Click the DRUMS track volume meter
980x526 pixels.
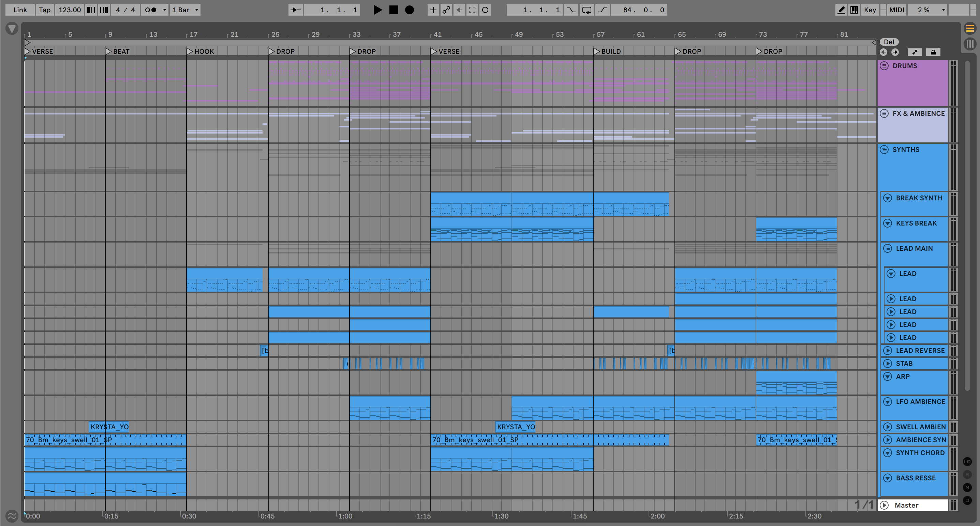[x=953, y=83]
